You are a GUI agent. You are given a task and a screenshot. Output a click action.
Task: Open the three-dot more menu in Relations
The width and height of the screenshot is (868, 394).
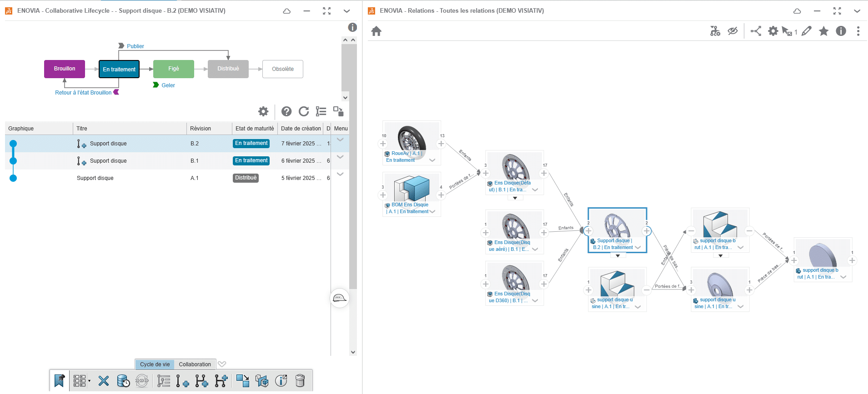pyautogui.click(x=858, y=31)
